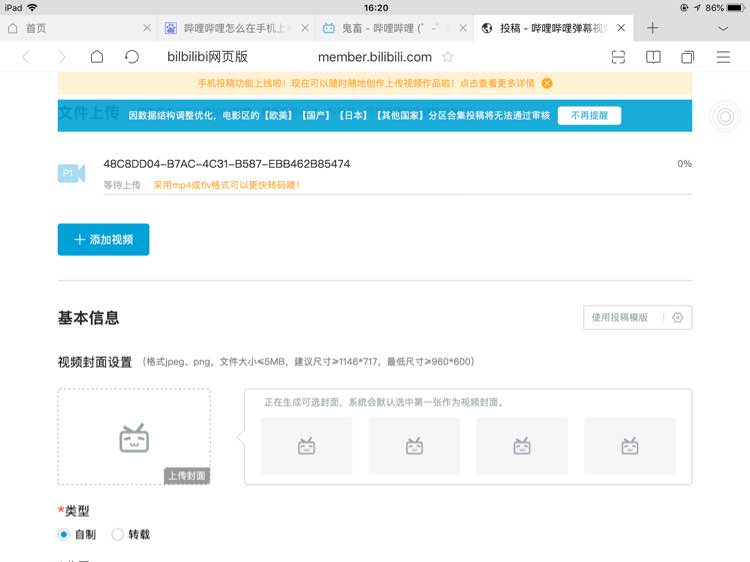Tap the battery indicator in status bar
The width and height of the screenshot is (750, 562).
(x=736, y=8)
